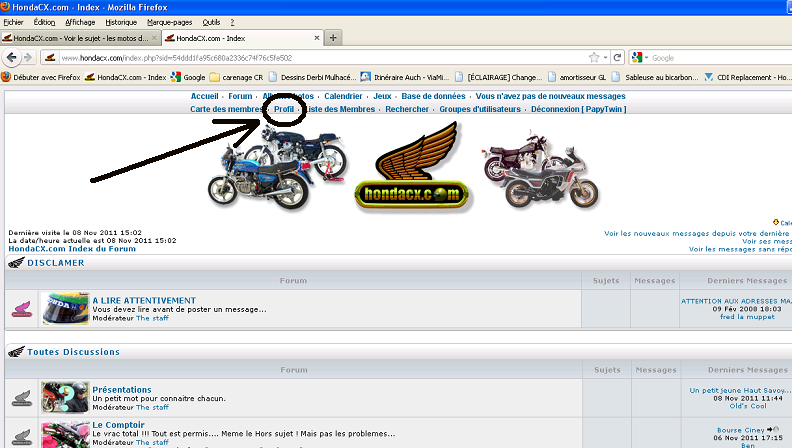Viewport: 792px width, 448px height.
Task: Open the HondaCX.com - Index bookmark
Action: (x=126, y=77)
